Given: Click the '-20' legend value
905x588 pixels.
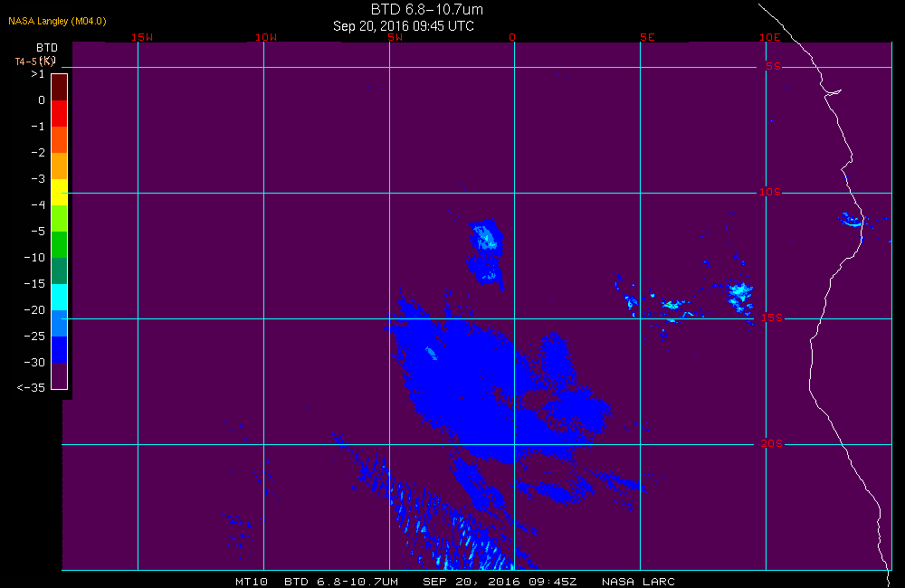Looking at the screenshot, I should [34, 310].
